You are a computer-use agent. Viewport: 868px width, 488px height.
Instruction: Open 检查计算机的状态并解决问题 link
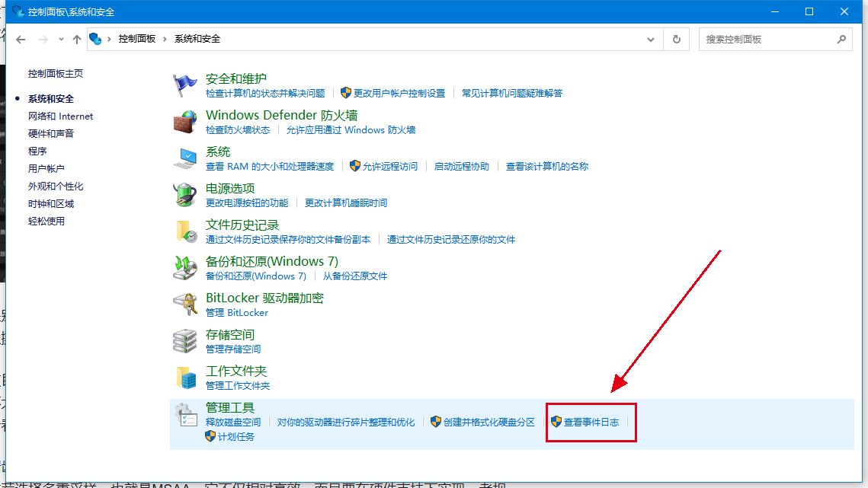pyautogui.click(x=265, y=94)
